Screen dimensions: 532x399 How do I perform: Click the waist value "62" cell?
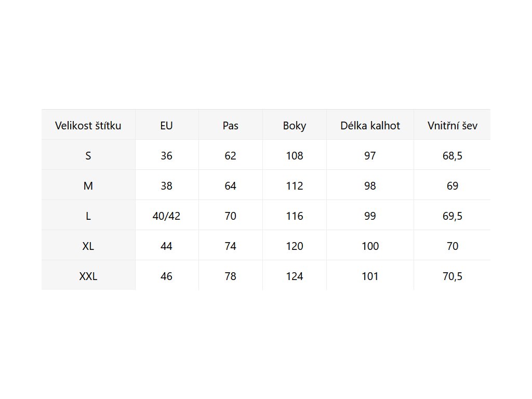[230, 156]
